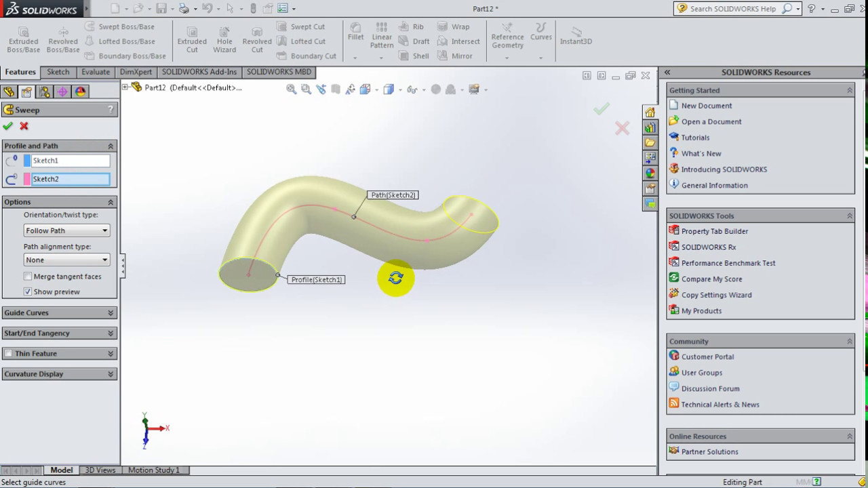Image resolution: width=868 pixels, height=488 pixels.
Task: Open DisplayManager tab icon
Action: (x=80, y=91)
